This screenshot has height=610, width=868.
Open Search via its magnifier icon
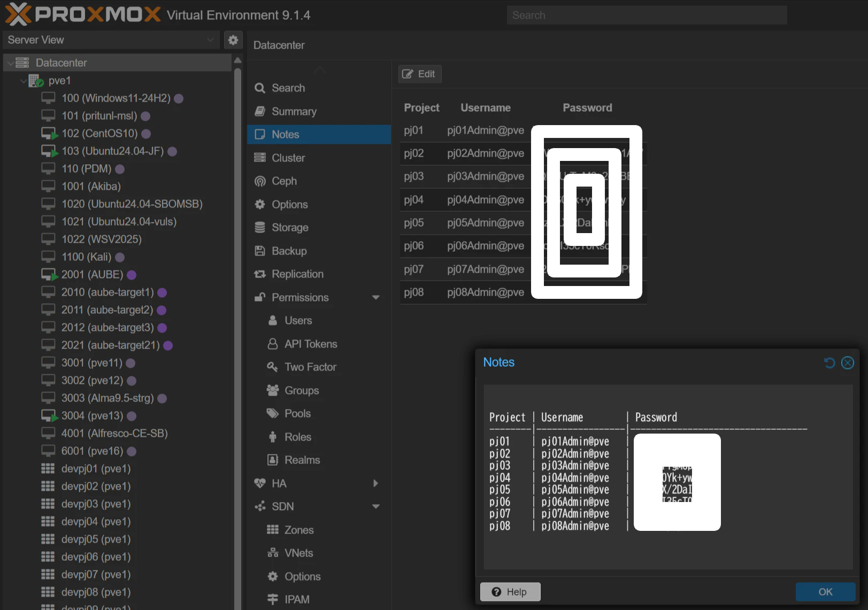point(260,88)
